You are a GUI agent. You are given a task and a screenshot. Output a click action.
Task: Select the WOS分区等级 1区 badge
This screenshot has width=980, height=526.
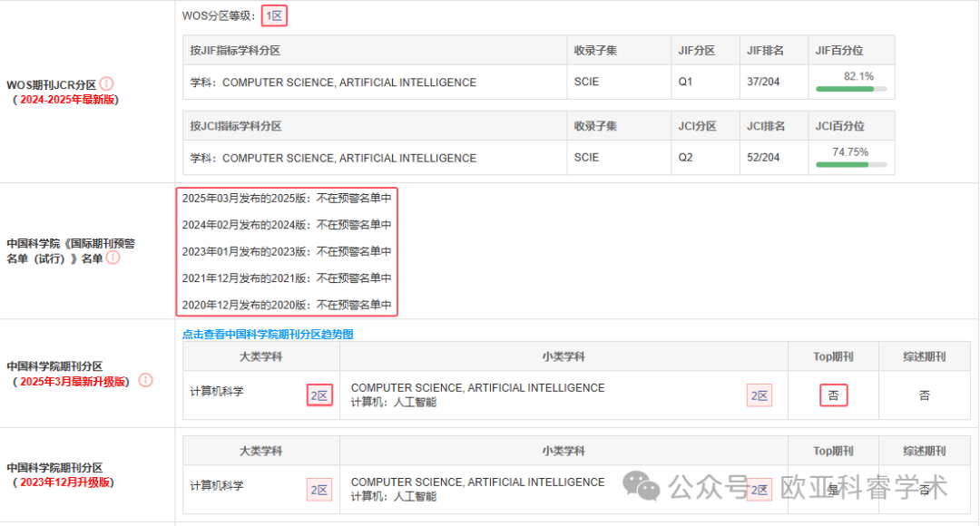pos(274,16)
